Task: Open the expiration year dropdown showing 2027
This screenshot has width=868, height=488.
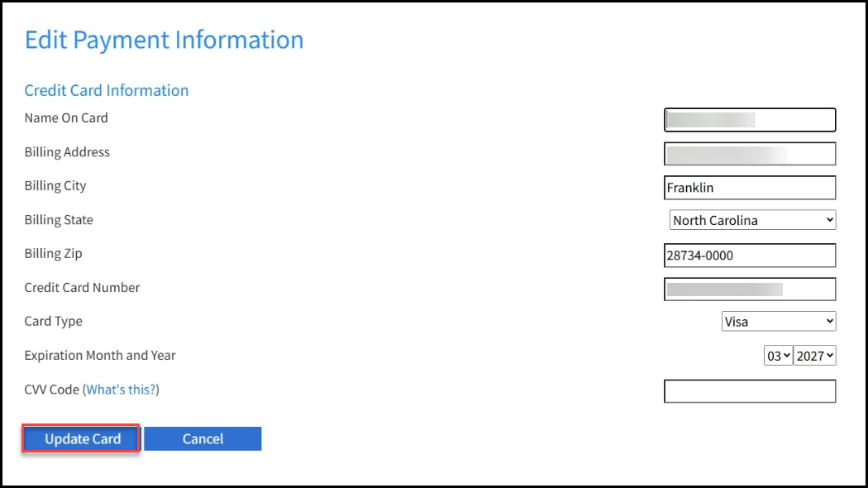Action: (813, 356)
